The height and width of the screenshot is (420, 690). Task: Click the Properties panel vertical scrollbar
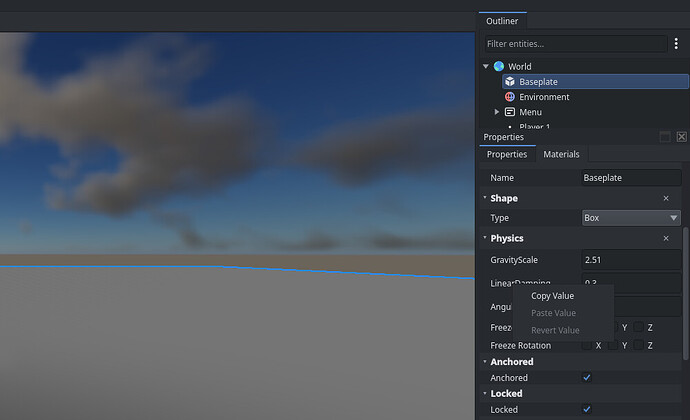tap(686, 293)
